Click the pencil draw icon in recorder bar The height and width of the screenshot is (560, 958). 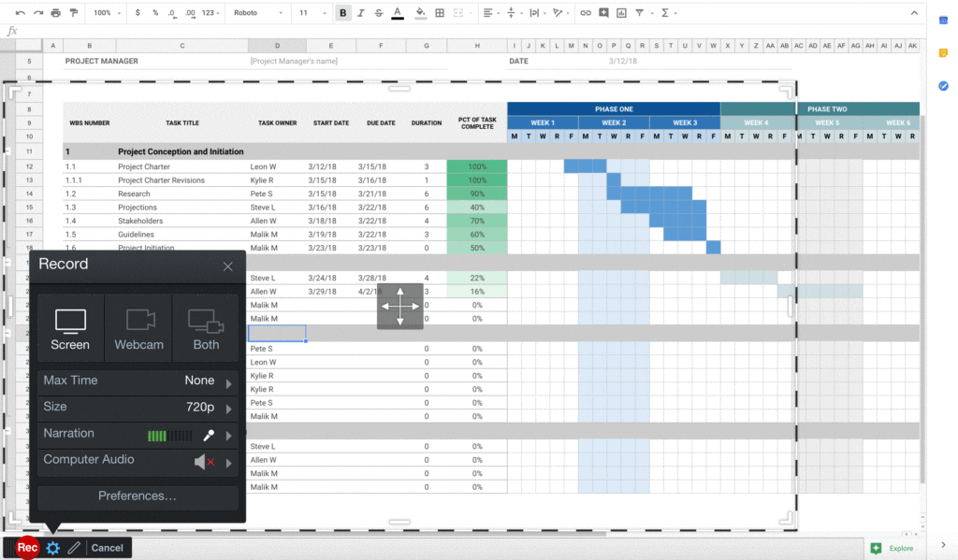[74, 548]
